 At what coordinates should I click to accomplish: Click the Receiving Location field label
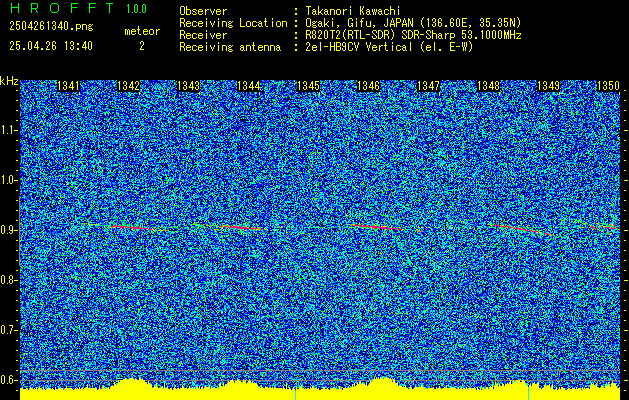pyautogui.click(x=233, y=23)
